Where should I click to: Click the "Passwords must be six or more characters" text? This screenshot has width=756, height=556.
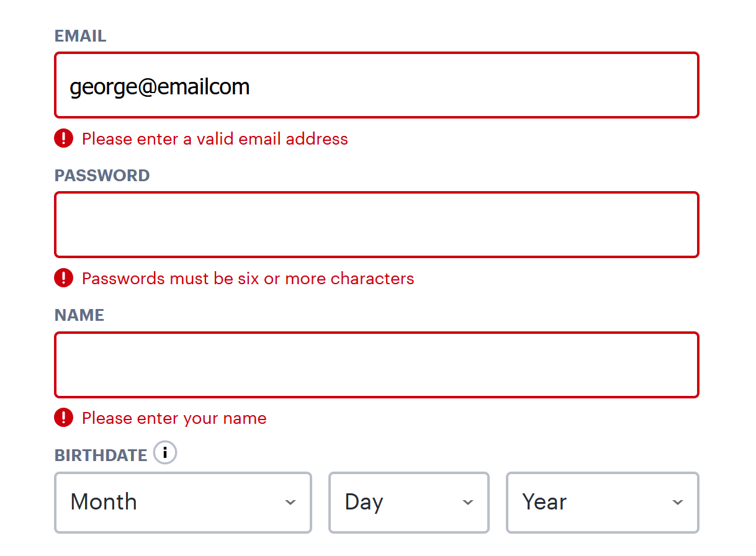click(248, 278)
